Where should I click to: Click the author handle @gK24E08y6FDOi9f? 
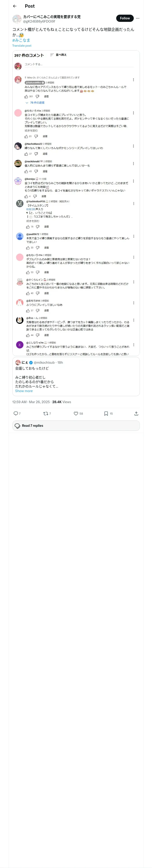pyautogui.click(x=39, y=21)
